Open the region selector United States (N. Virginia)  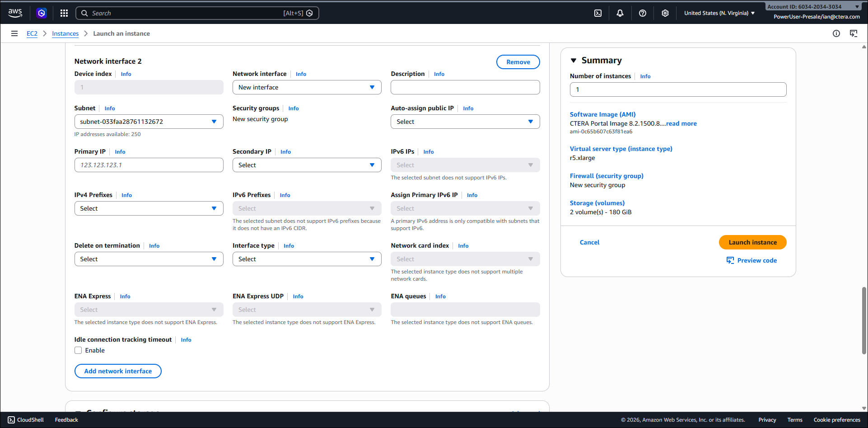tap(719, 13)
